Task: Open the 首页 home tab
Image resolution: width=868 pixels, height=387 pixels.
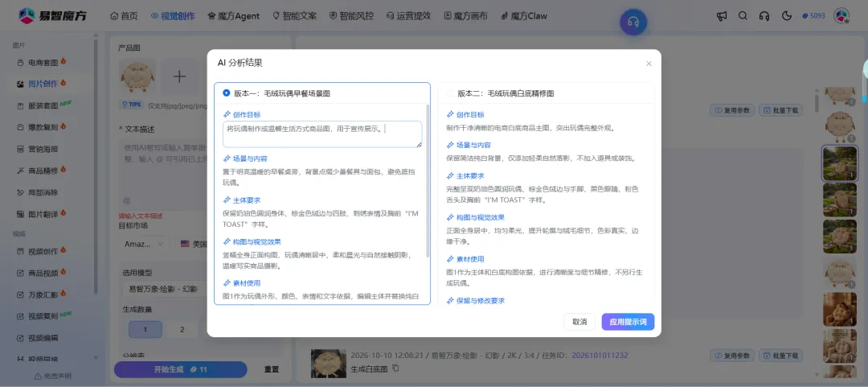Action: click(124, 16)
